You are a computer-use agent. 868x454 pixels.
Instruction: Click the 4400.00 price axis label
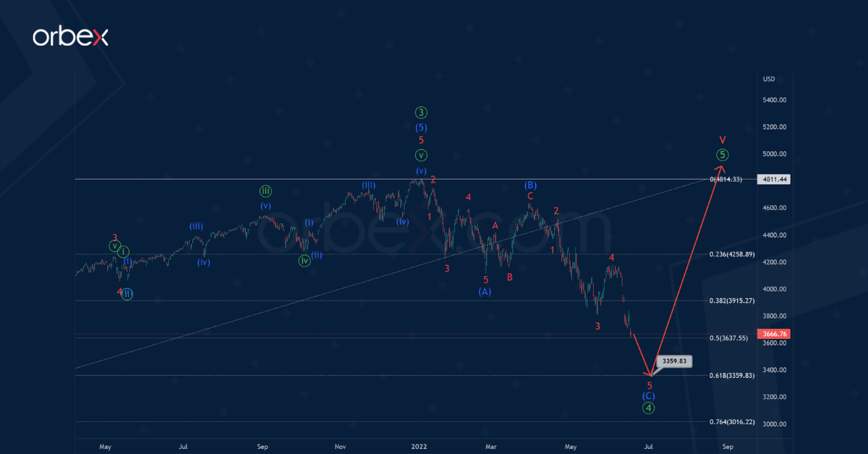pos(775,235)
